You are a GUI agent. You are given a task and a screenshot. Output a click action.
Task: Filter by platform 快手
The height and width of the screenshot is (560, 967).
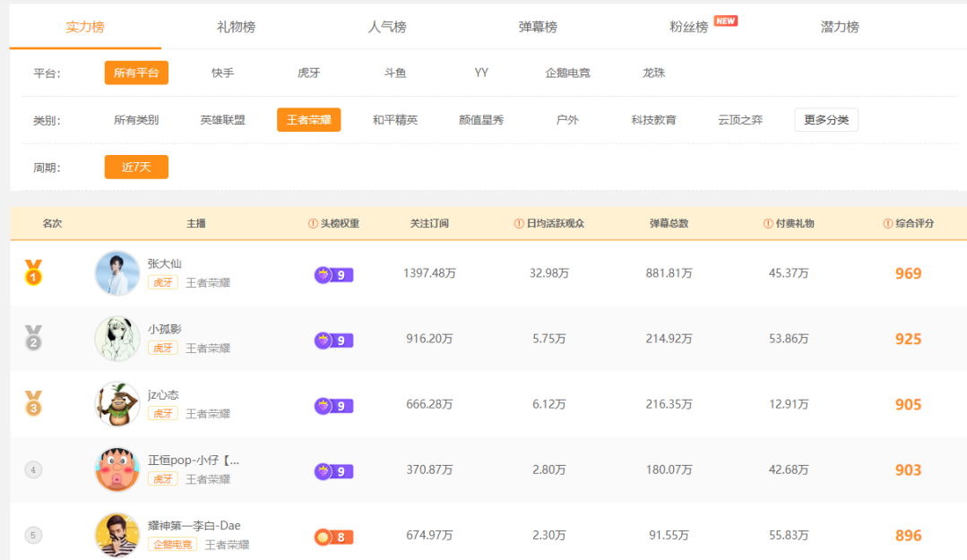tap(222, 73)
